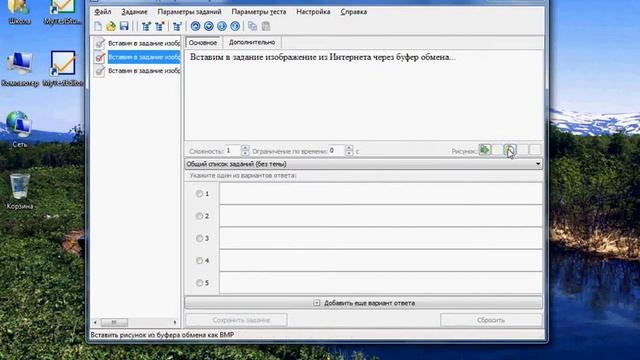Select radio button 4 as the correct answer

(x=199, y=260)
